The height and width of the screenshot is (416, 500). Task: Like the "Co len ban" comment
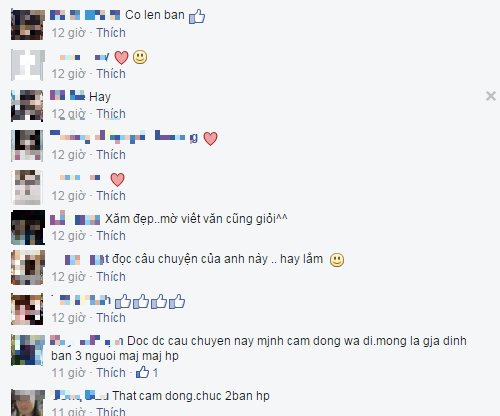(111, 33)
